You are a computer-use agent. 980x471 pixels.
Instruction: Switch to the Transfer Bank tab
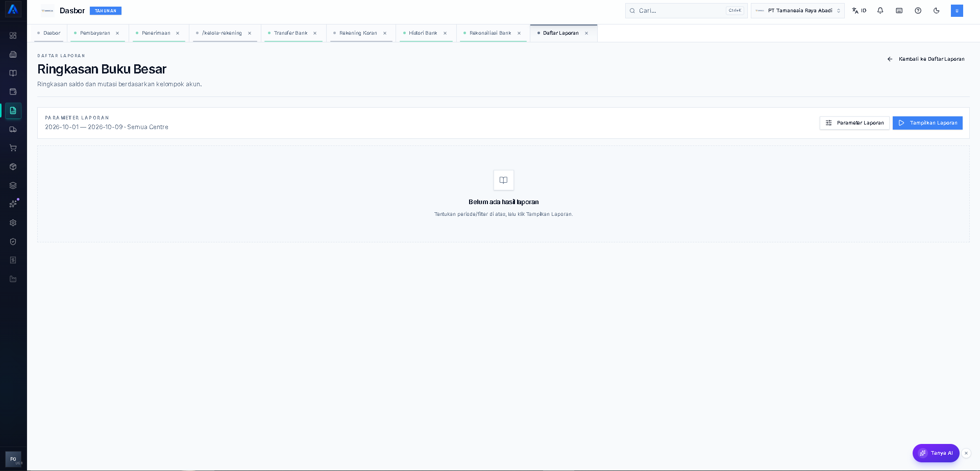[290, 33]
